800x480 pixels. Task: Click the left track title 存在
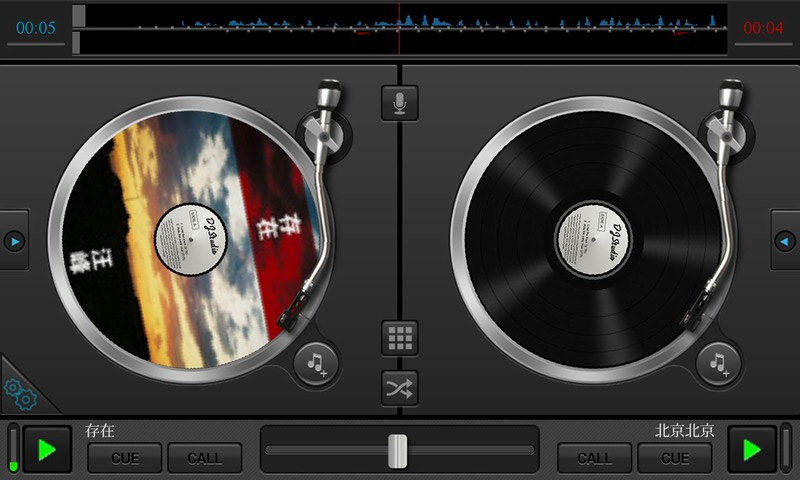point(100,431)
